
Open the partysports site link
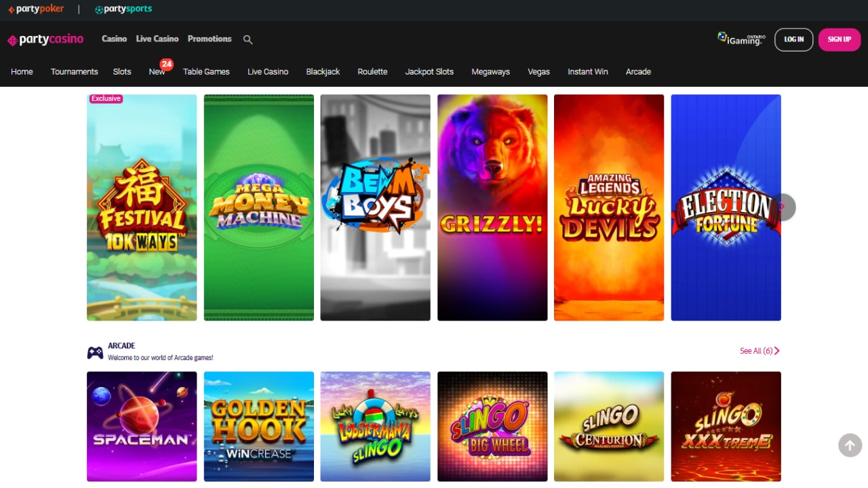click(x=123, y=9)
